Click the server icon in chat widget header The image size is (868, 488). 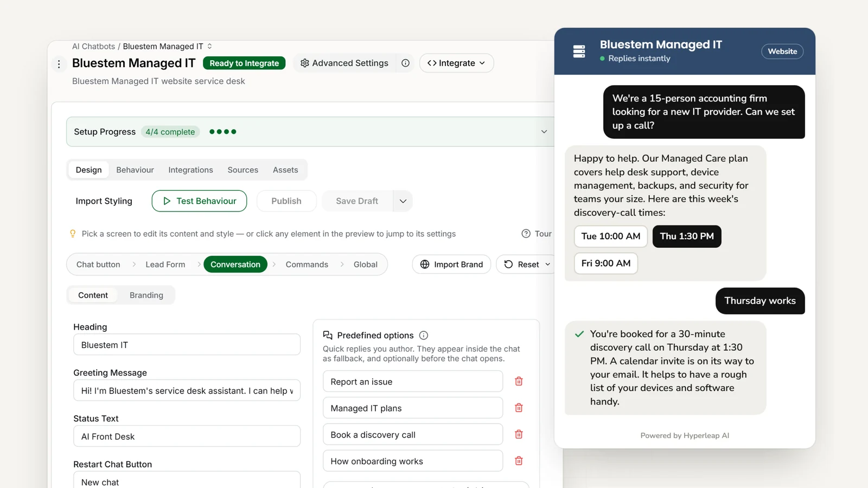579,52
